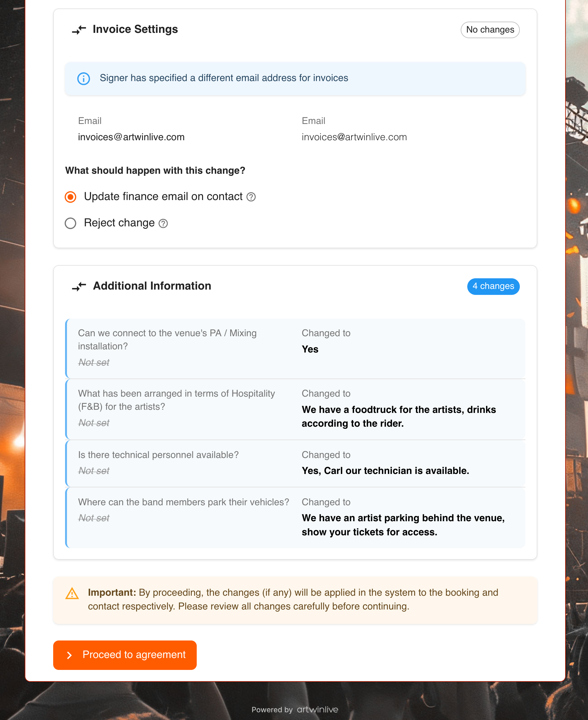Click the current invoices@artwinlive.com email value

click(131, 137)
